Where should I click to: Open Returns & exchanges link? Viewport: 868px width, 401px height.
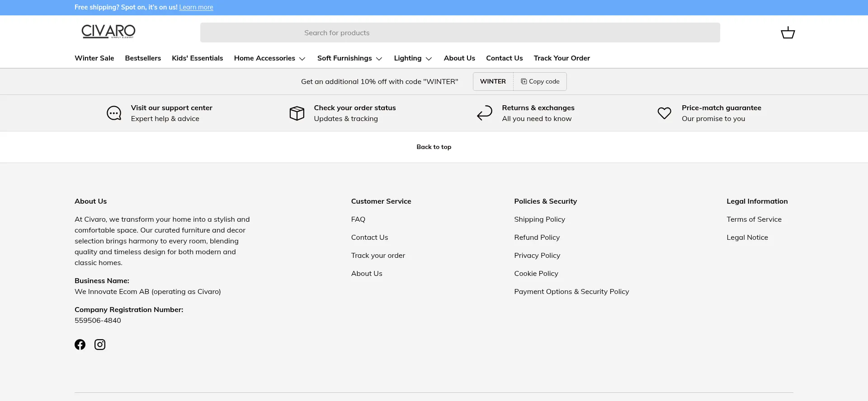tap(538, 107)
